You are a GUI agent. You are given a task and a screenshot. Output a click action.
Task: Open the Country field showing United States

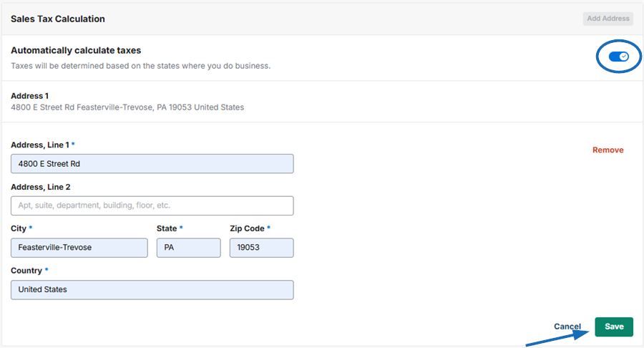point(152,290)
